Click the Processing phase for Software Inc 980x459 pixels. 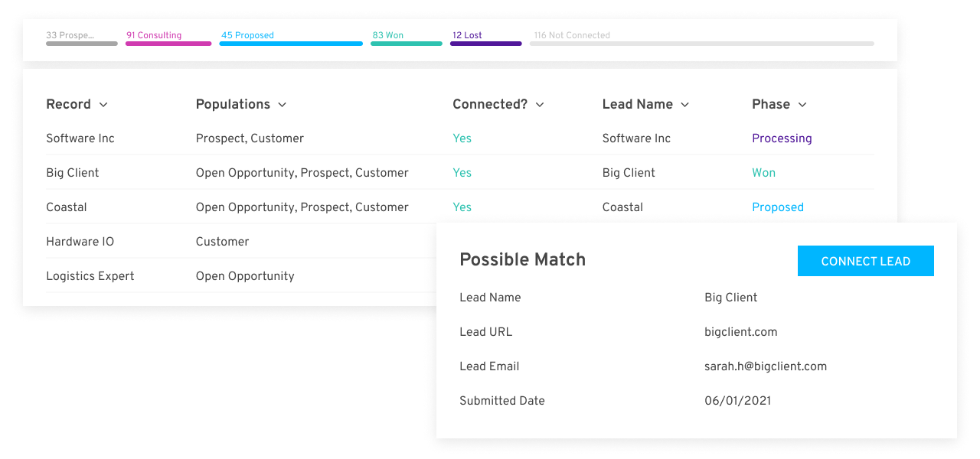tap(782, 138)
